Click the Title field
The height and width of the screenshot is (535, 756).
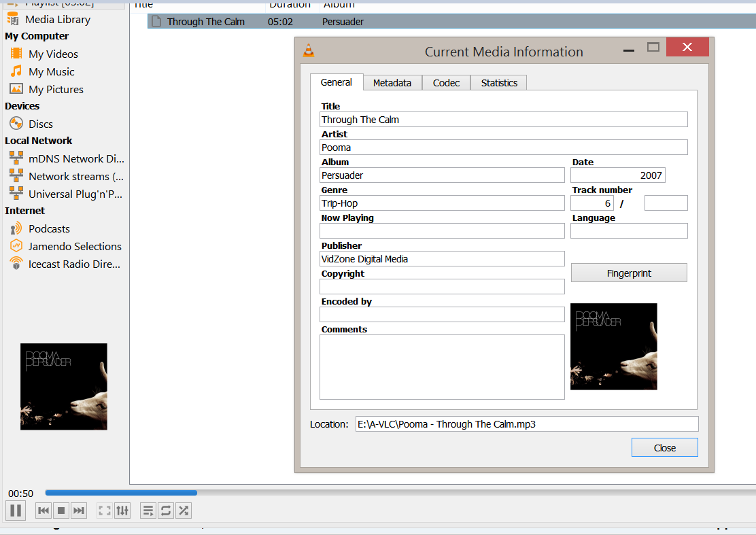tap(503, 120)
